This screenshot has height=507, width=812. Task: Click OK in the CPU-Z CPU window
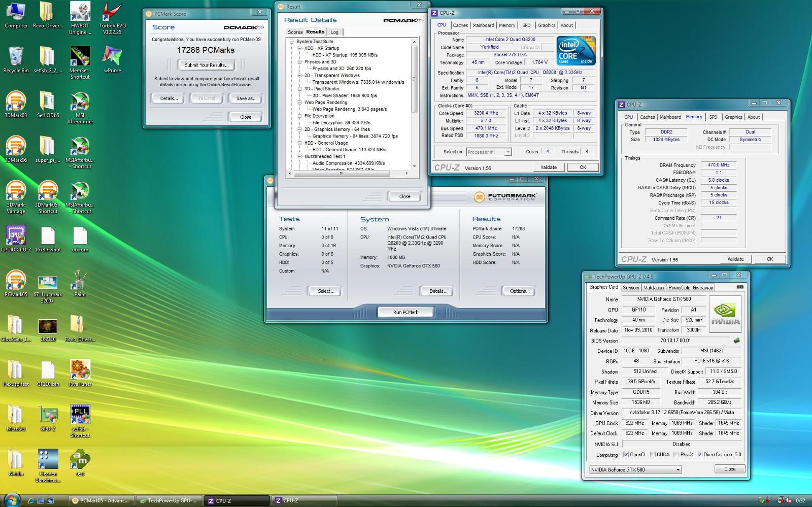pos(583,167)
